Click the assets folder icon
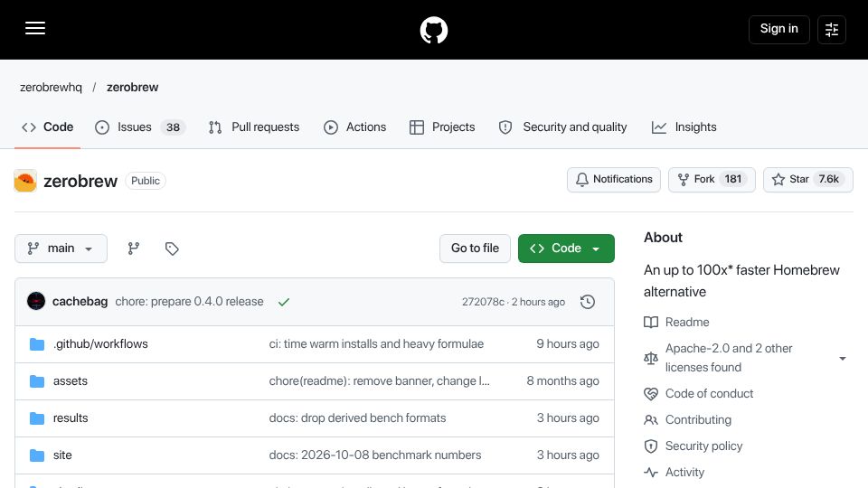868x488 pixels. coord(37,381)
